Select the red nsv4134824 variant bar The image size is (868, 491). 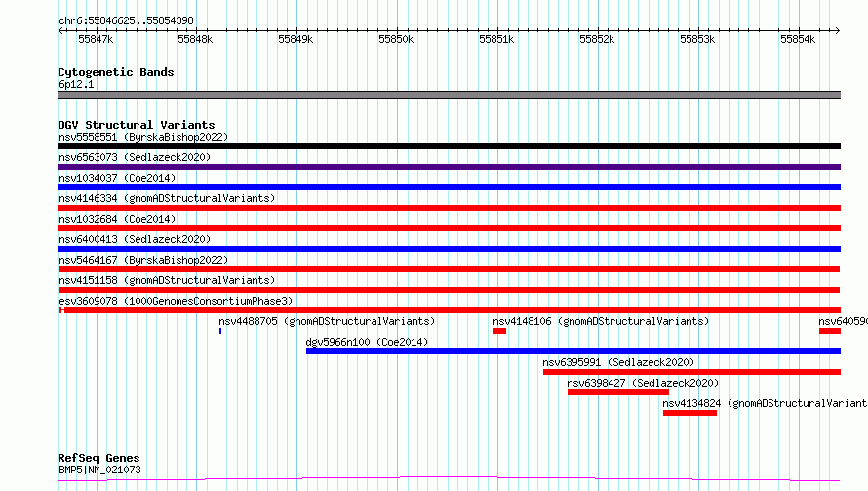pyautogui.click(x=690, y=413)
